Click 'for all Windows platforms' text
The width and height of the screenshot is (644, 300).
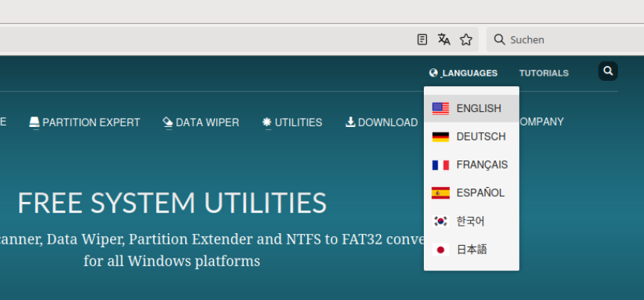pyautogui.click(x=172, y=261)
